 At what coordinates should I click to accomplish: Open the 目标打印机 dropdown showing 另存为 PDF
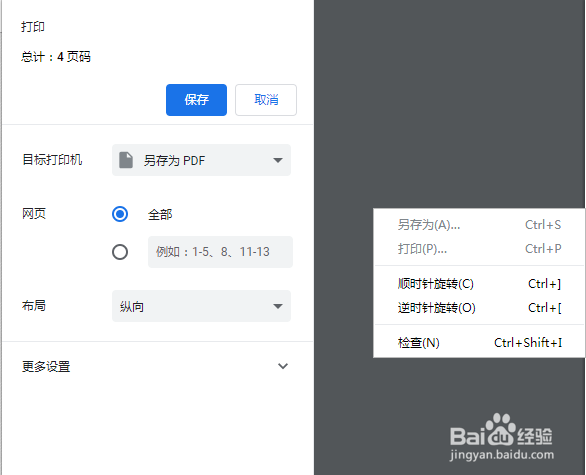(201, 160)
